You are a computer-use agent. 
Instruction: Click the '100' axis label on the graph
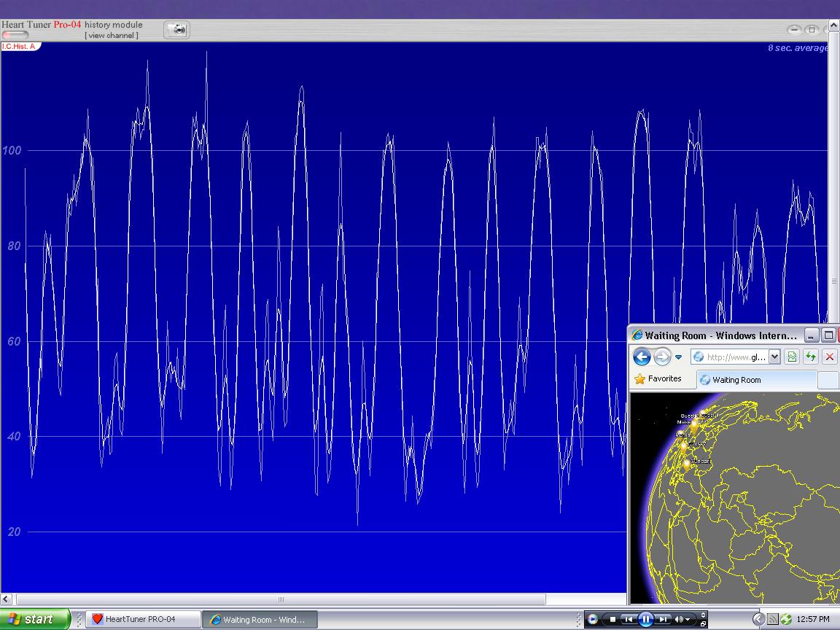coord(12,150)
